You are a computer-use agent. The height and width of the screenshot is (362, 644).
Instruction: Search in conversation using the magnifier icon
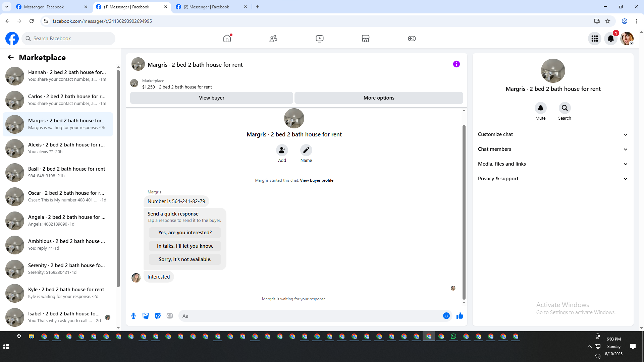point(565,108)
